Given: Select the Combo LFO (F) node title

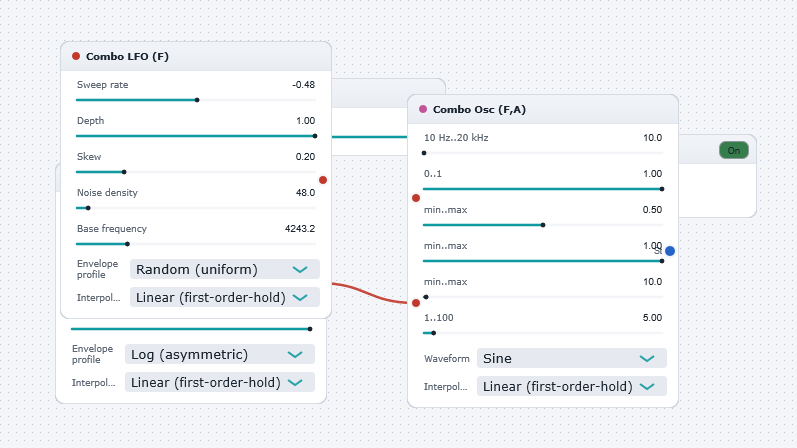Looking at the screenshot, I should point(127,56).
